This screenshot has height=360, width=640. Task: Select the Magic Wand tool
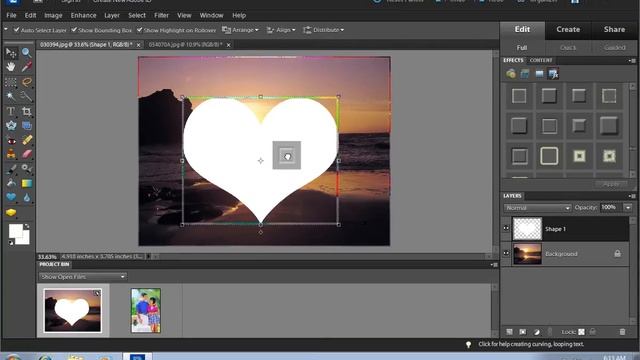[x=11, y=96]
